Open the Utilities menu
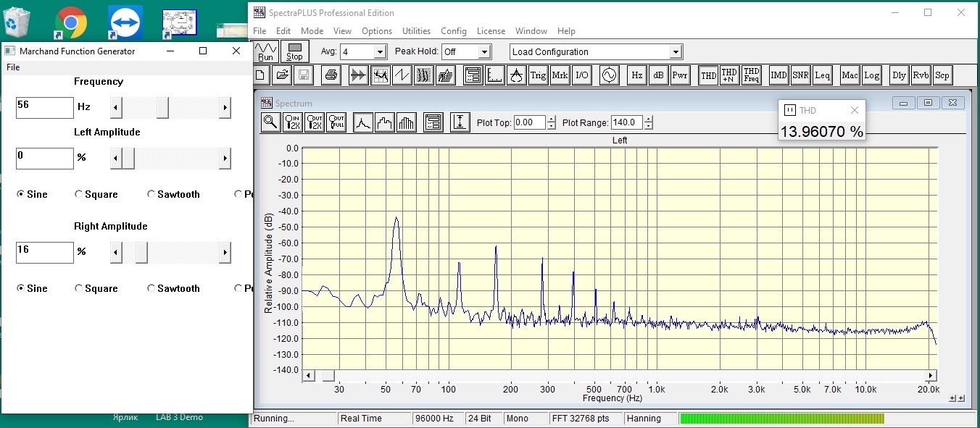 (x=416, y=31)
